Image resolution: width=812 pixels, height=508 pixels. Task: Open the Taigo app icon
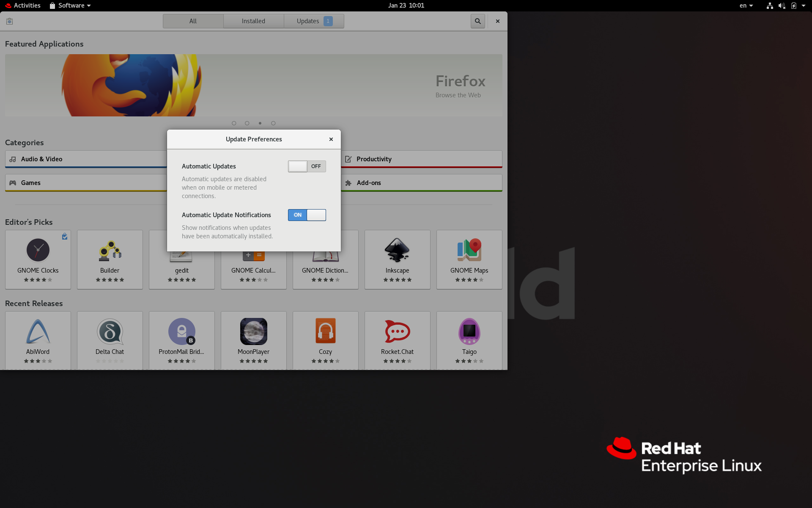pyautogui.click(x=469, y=331)
